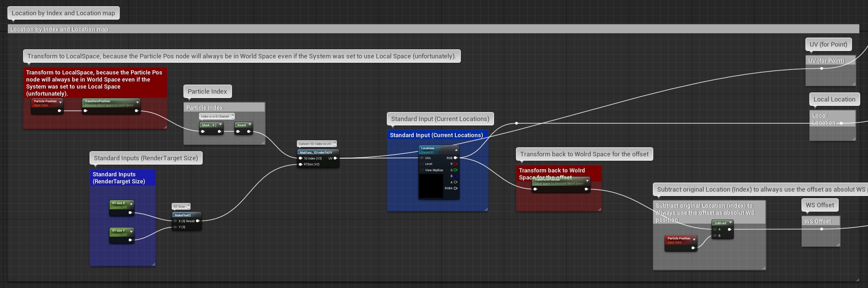The image size is (868, 288).
Task: Click Result output pin on MakeFloat2
Action: (x=198, y=221)
